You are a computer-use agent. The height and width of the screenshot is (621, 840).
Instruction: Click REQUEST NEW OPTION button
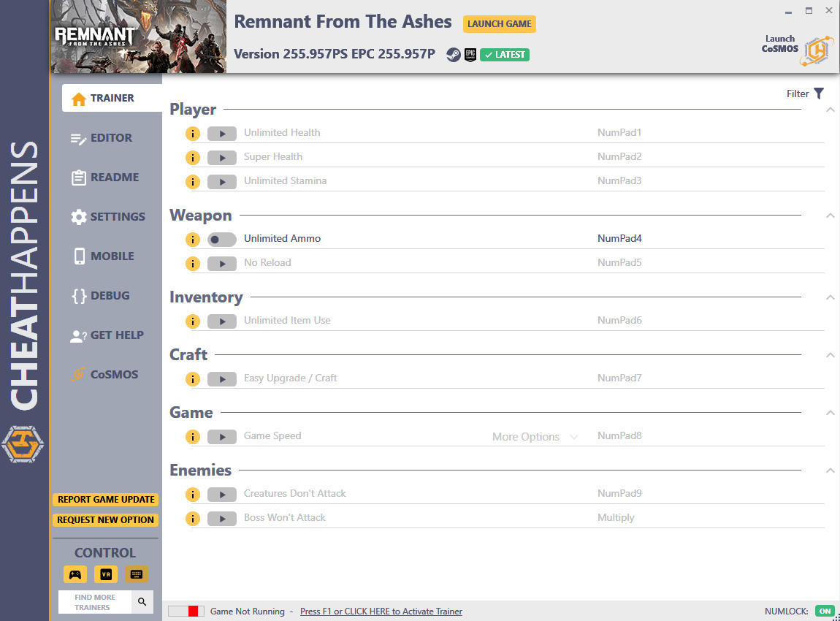tap(105, 519)
